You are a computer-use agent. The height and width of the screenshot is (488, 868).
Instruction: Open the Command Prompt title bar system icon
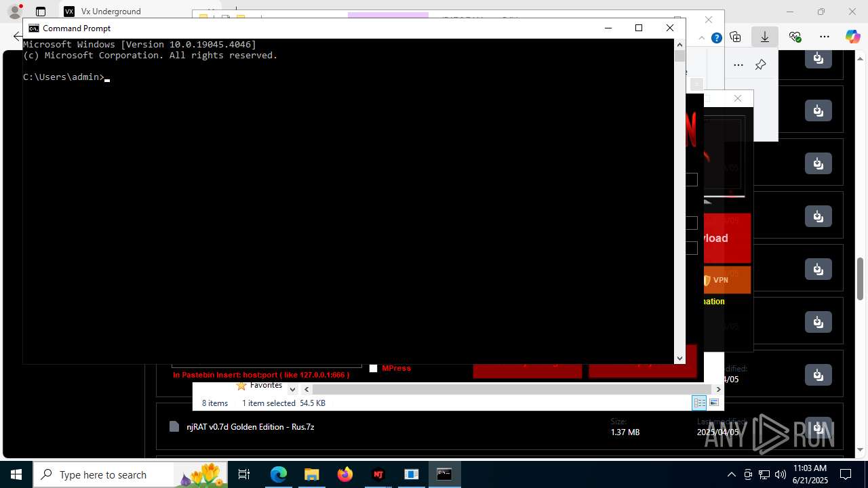pyautogui.click(x=33, y=28)
